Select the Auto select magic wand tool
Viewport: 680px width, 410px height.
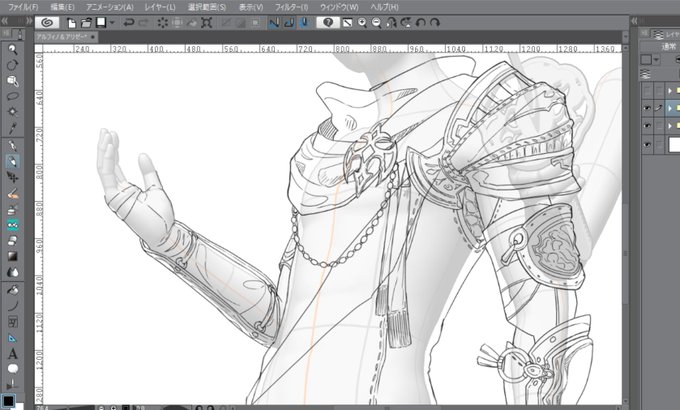tap(13, 112)
